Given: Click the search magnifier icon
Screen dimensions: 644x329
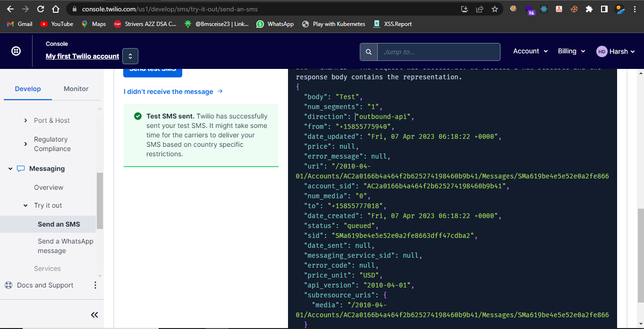Looking at the screenshot, I should (369, 52).
